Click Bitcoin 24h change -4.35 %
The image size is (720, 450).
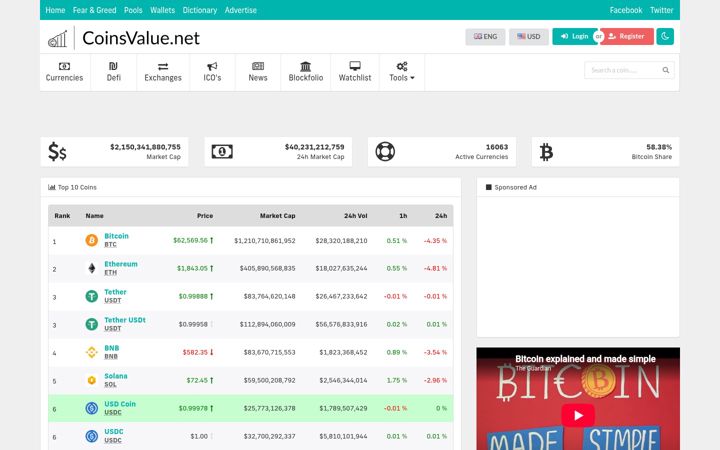[x=435, y=241]
